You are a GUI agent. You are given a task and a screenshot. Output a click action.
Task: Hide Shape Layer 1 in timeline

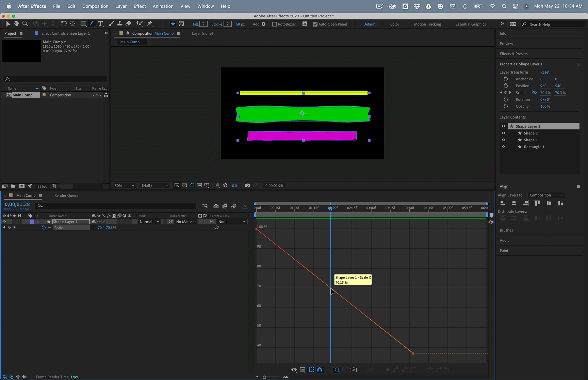pyautogui.click(x=4, y=222)
